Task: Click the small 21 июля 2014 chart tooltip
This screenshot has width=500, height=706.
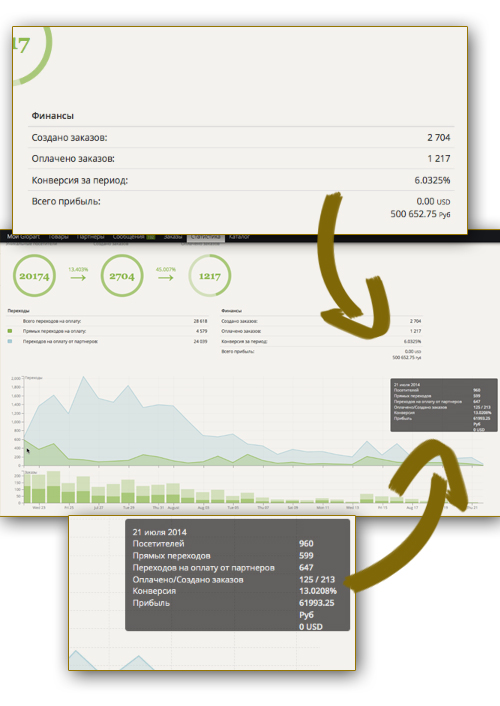Action: pos(444,405)
